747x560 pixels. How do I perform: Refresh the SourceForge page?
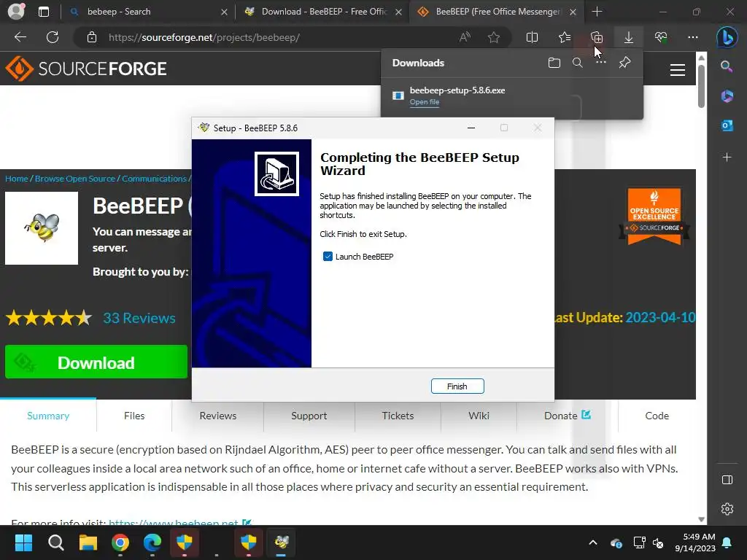53,37
